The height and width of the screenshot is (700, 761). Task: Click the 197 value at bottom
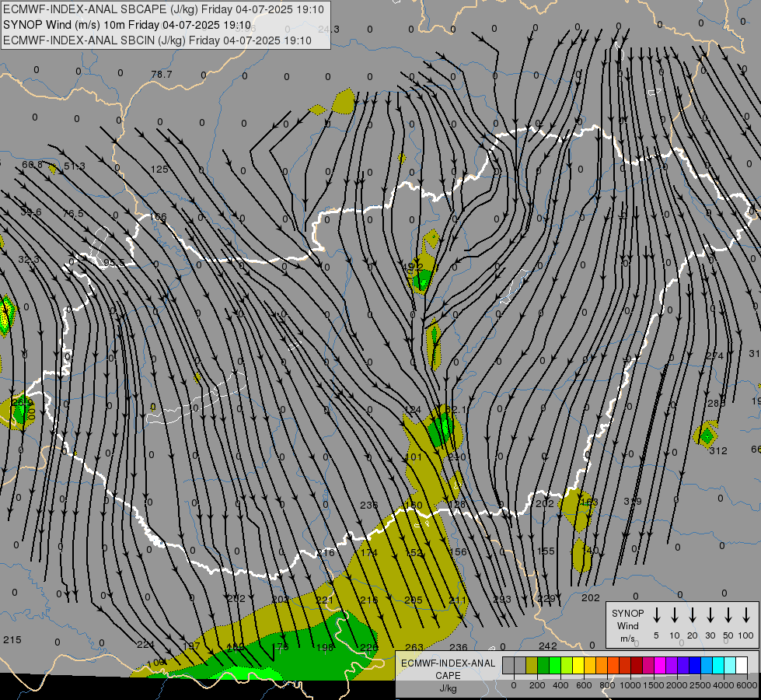[x=191, y=646]
